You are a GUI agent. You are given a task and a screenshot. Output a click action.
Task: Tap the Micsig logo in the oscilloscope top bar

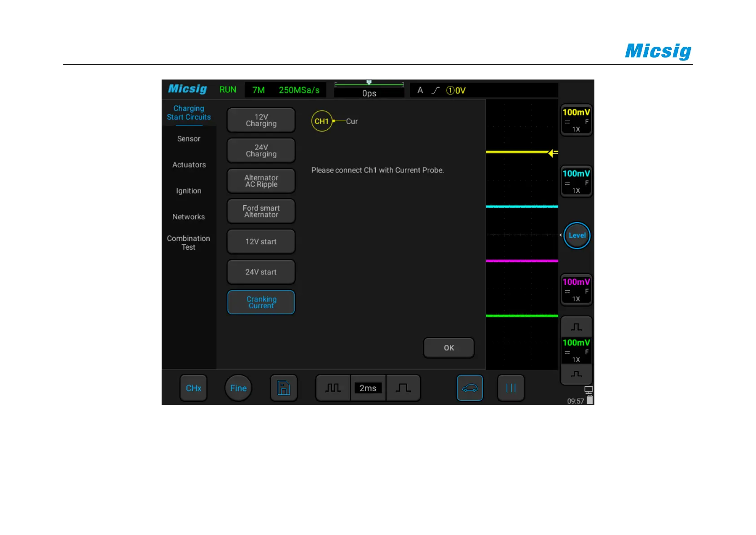(187, 89)
